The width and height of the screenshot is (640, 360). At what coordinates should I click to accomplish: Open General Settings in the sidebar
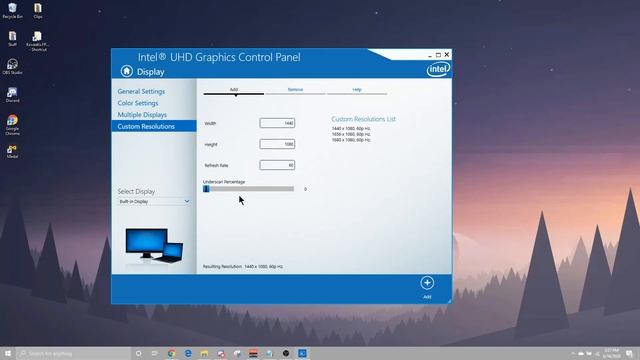click(x=141, y=91)
